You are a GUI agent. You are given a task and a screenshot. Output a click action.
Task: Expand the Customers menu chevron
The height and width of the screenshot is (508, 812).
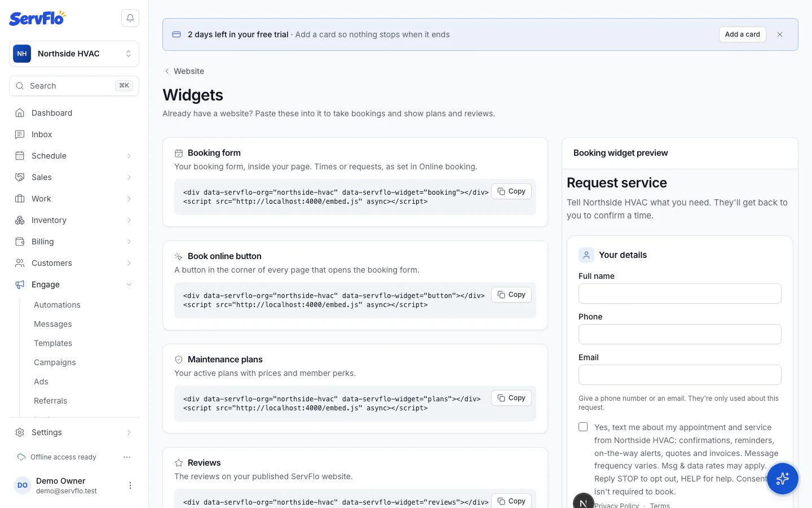pos(129,263)
